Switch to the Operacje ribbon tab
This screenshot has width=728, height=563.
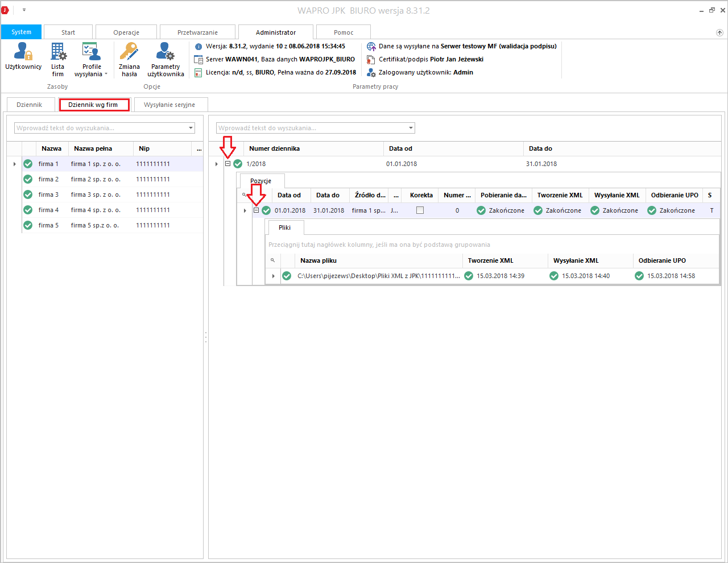[126, 32]
